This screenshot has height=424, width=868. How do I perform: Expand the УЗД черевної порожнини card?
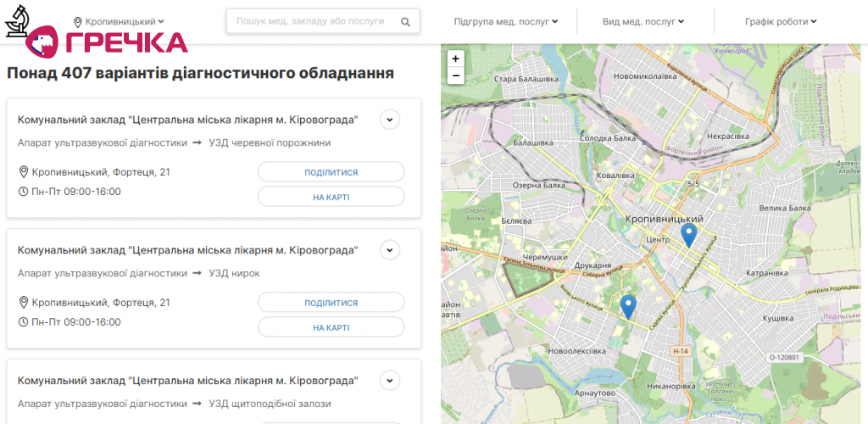(x=390, y=120)
